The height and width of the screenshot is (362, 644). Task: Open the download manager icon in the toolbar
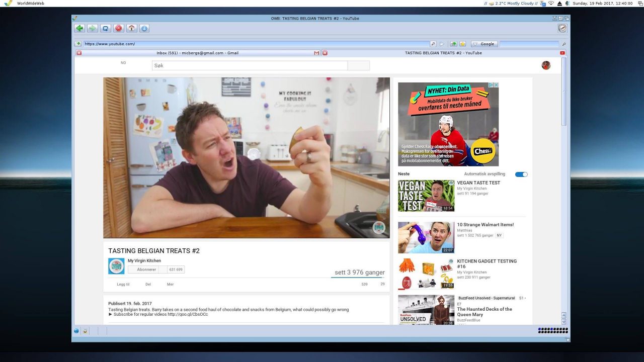click(x=144, y=29)
